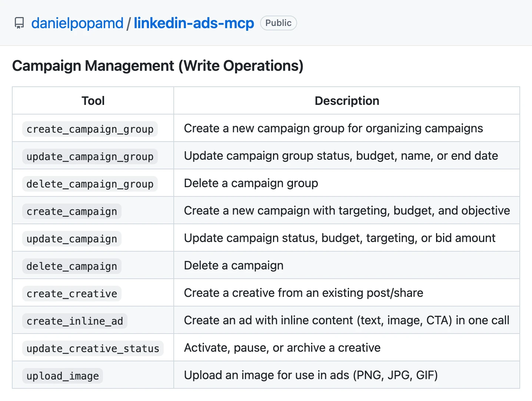
Task: Click the Description column header
Action: coord(347,101)
